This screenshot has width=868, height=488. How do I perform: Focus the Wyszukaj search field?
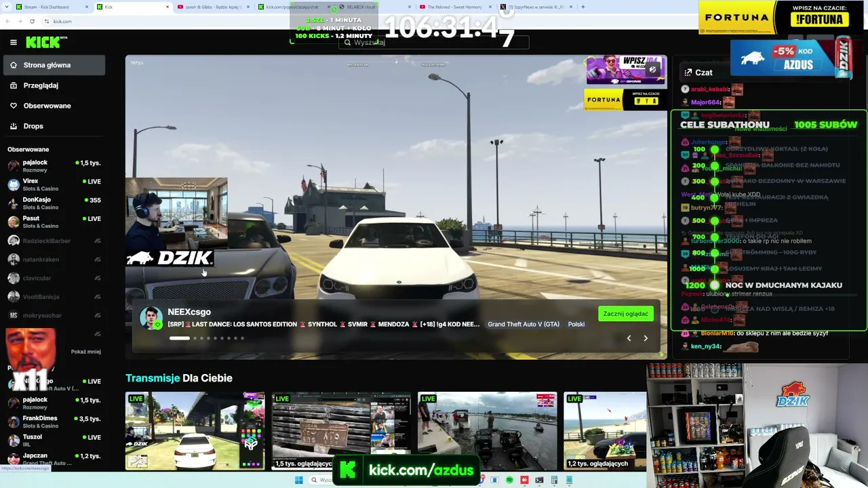pyautogui.click(x=434, y=42)
